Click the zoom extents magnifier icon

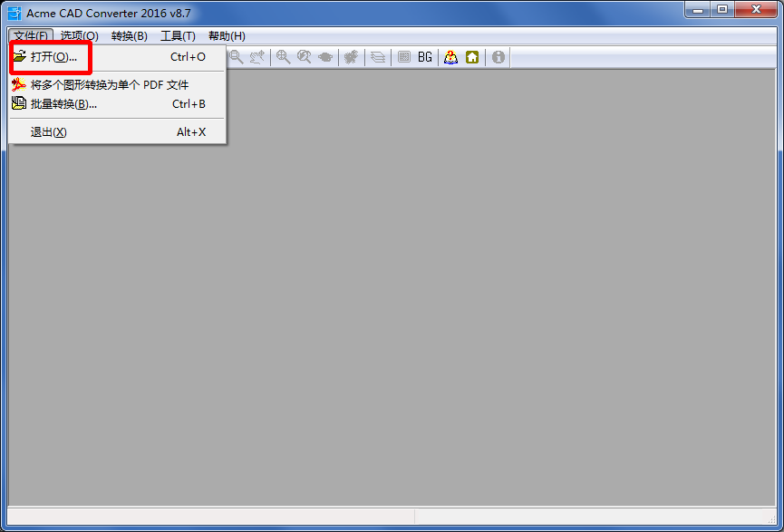coord(284,57)
